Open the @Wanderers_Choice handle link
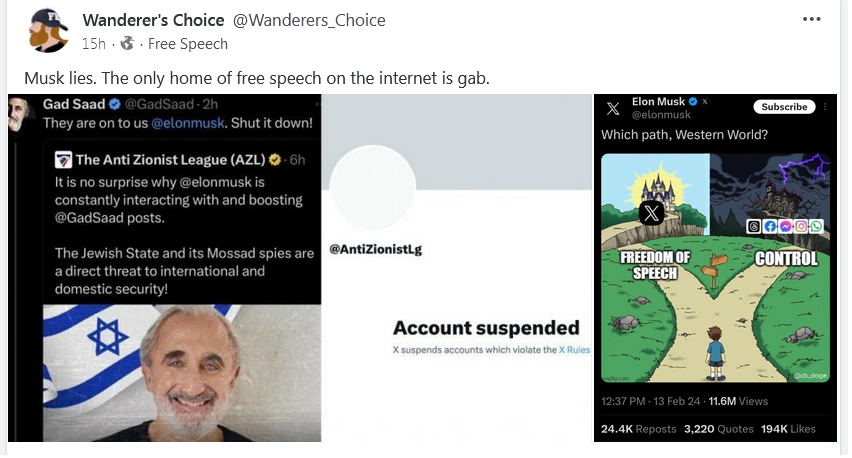Screen dimensions: 852x458 pos(309,20)
